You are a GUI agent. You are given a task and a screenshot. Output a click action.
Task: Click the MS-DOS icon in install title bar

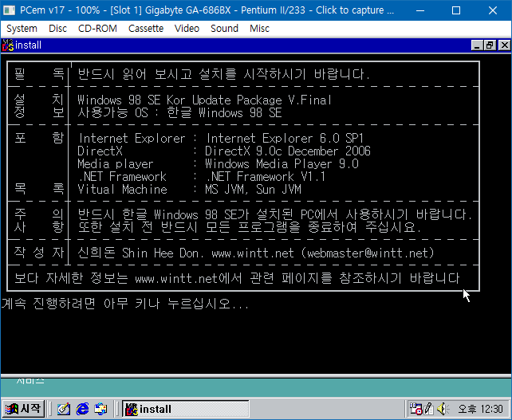[8, 45]
